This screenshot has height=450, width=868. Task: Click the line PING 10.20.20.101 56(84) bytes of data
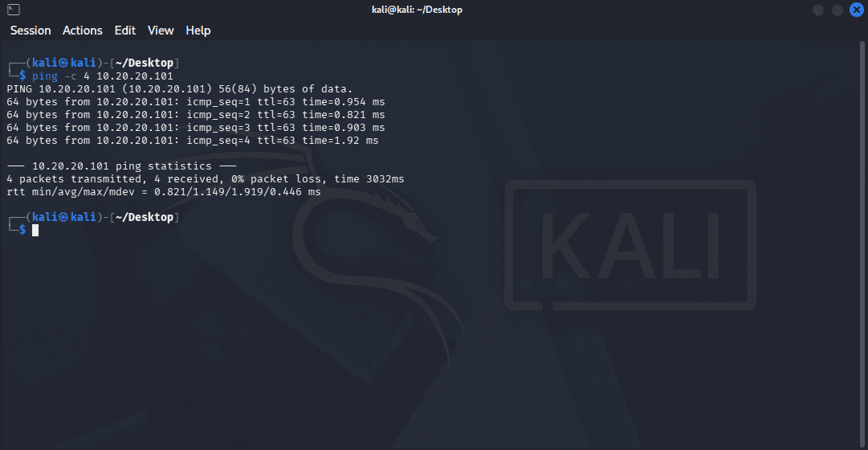[x=179, y=88]
